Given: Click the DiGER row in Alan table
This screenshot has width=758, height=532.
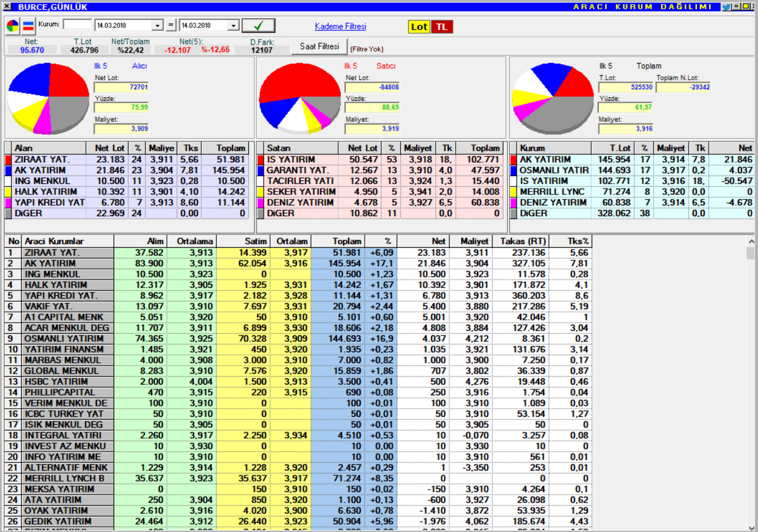Looking at the screenshot, I should tap(127, 213).
